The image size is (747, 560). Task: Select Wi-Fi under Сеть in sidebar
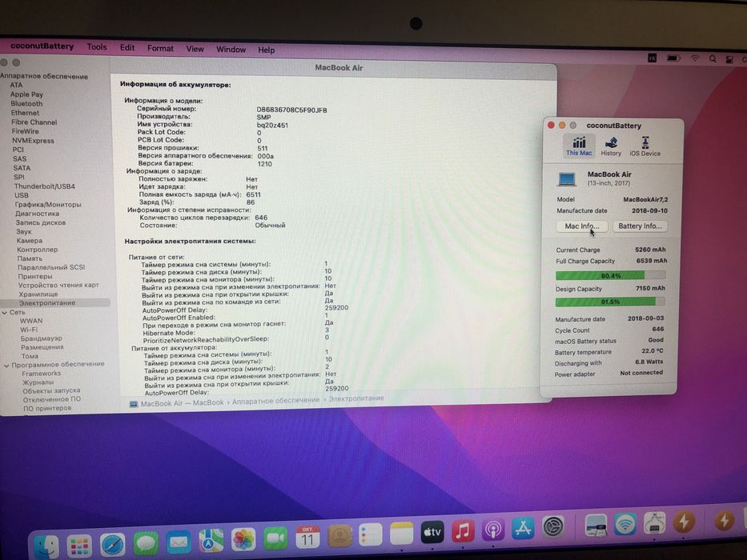tap(29, 330)
